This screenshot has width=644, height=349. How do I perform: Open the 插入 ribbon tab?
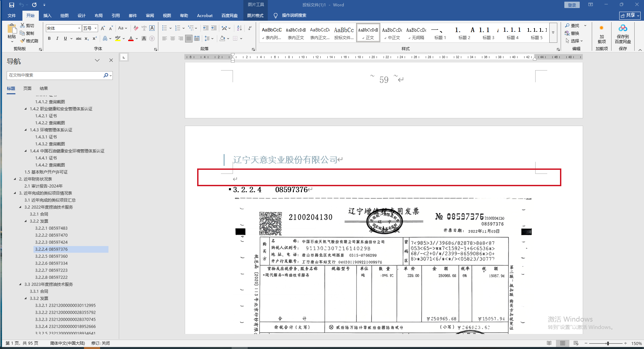pyautogui.click(x=47, y=15)
